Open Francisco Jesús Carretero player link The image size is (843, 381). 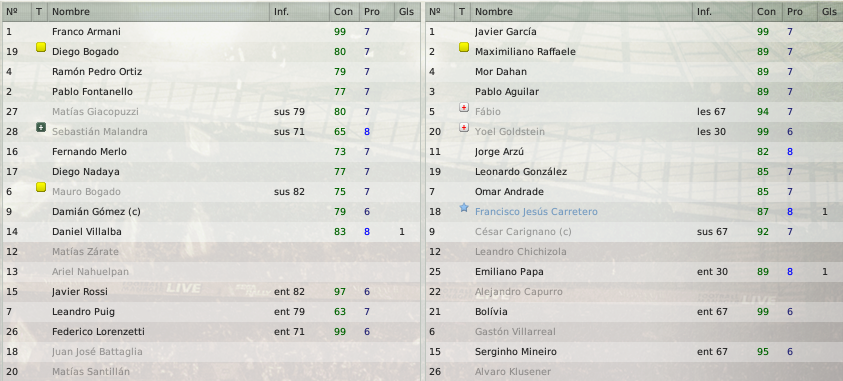click(536, 212)
